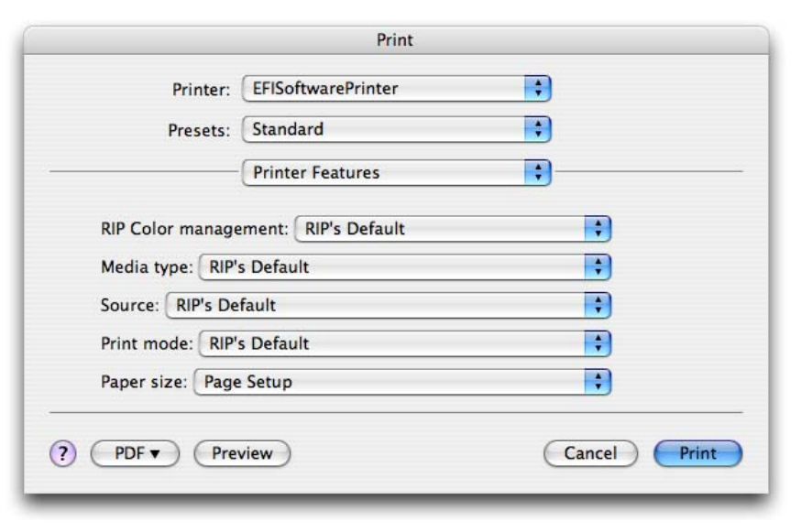Click blue arrows on Media type popup

(x=598, y=267)
